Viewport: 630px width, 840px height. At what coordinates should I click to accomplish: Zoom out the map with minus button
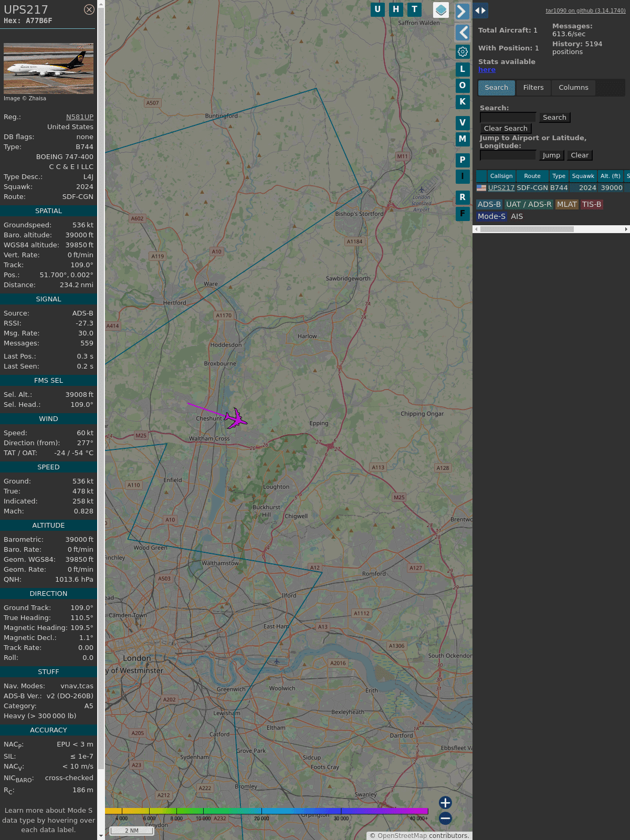tap(445, 818)
